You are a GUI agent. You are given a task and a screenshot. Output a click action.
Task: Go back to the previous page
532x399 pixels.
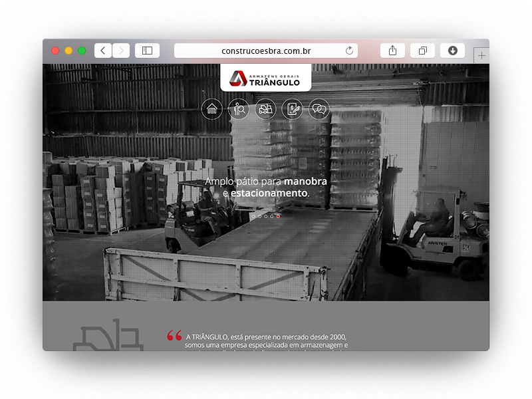coord(103,51)
